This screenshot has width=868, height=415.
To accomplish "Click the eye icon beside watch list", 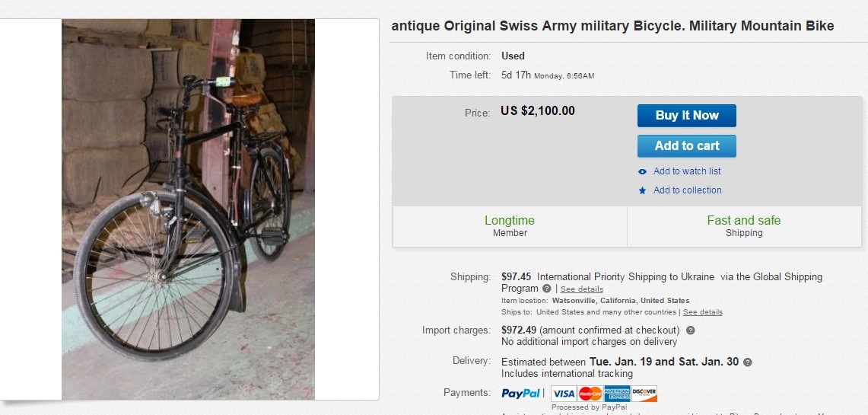I will pyautogui.click(x=643, y=171).
